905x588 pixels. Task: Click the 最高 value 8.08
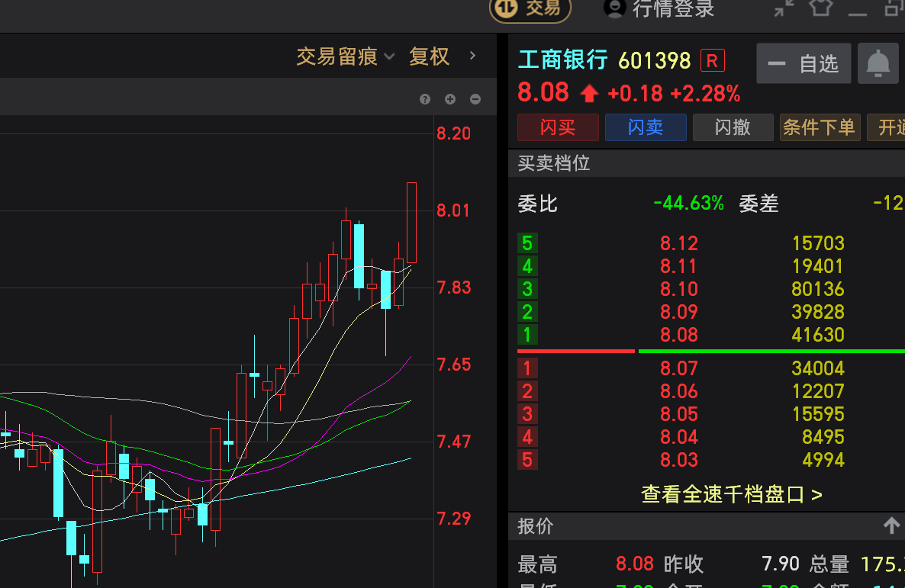click(x=635, y=564)
